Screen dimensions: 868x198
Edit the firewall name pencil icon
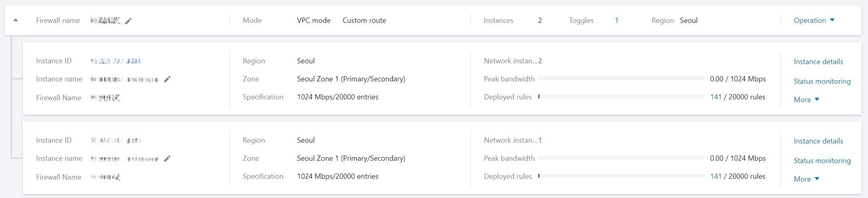[x=128, y=21]
